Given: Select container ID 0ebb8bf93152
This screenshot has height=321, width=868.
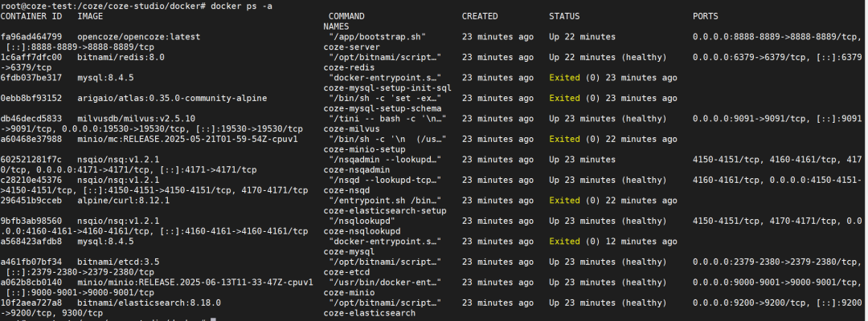Looking at the screenshot, I should (x=31, y=99).
